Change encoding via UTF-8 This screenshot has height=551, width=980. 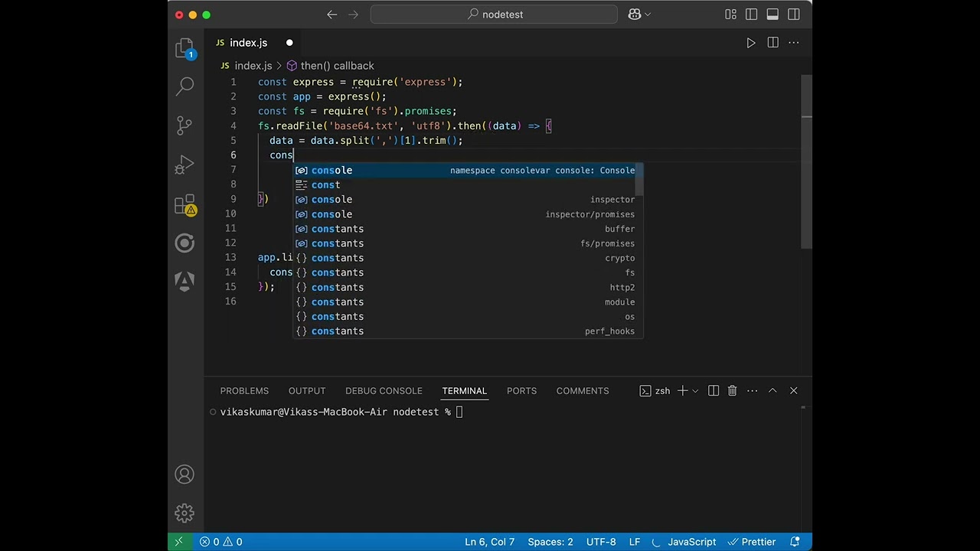[x=601, y=542]
